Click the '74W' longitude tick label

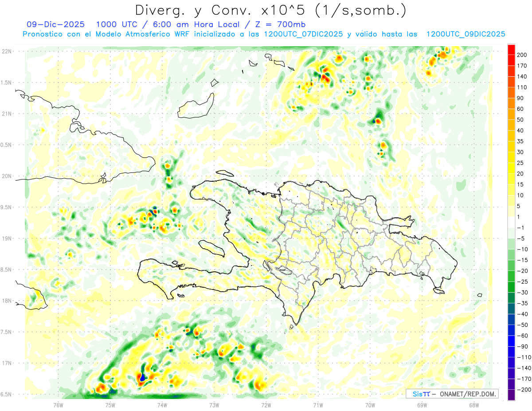click(162, 404)
